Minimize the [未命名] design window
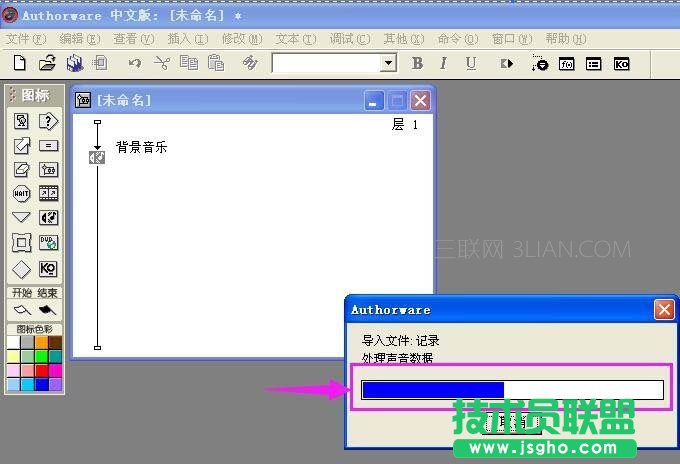Viewport: 680px width, 464px height. pyautogui.click(x=373, y=101)
